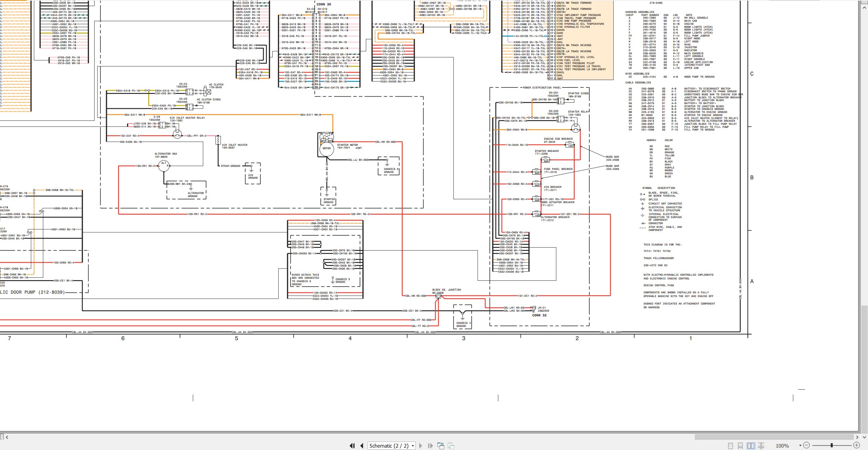The image size is (868, 450).
Task: Click the ALTERNATOR BREAKER label
Action: point(555,217)
